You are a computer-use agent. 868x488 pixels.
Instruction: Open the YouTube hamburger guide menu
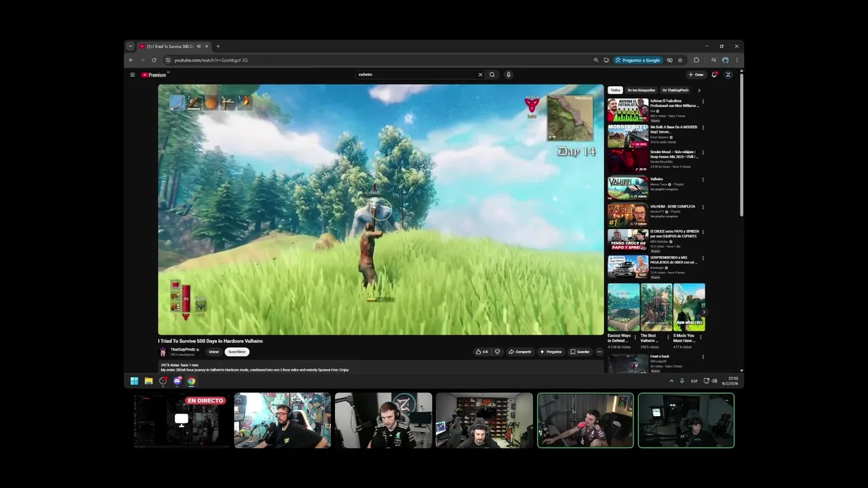point(132,75)
